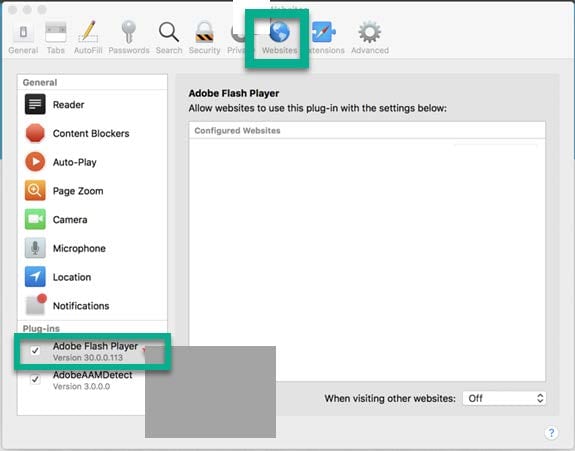
Task: Switch to the AutoFill tab label
Action: tap(88, 50)
